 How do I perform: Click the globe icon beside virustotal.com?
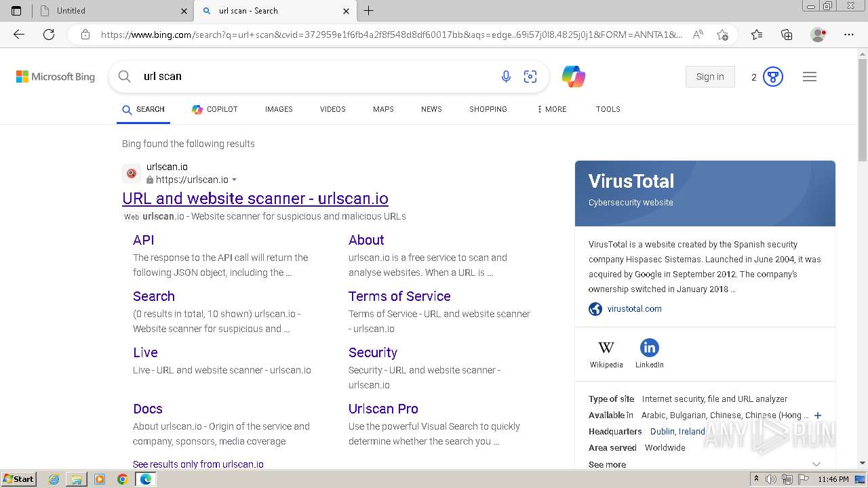coord(595,309)
